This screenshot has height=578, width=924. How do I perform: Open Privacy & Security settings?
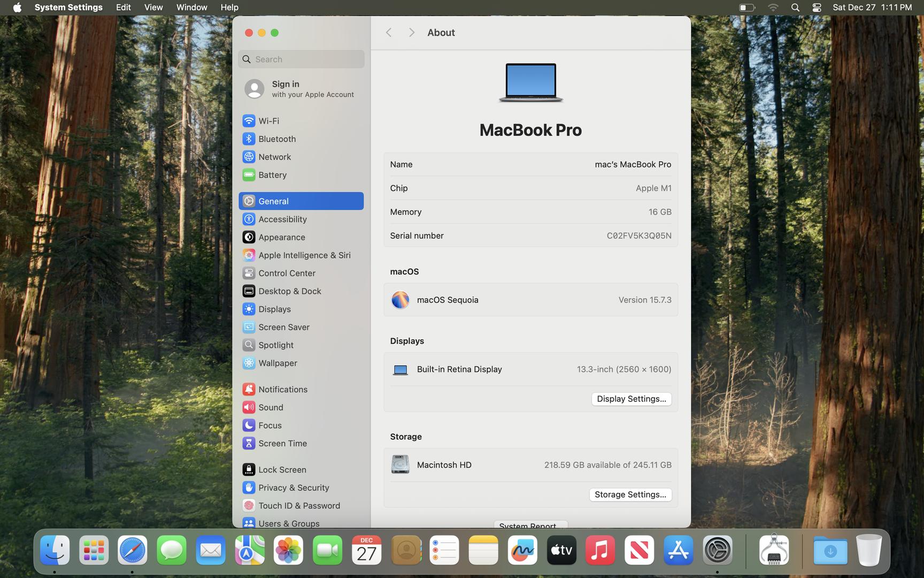click(x=293, y=488)
